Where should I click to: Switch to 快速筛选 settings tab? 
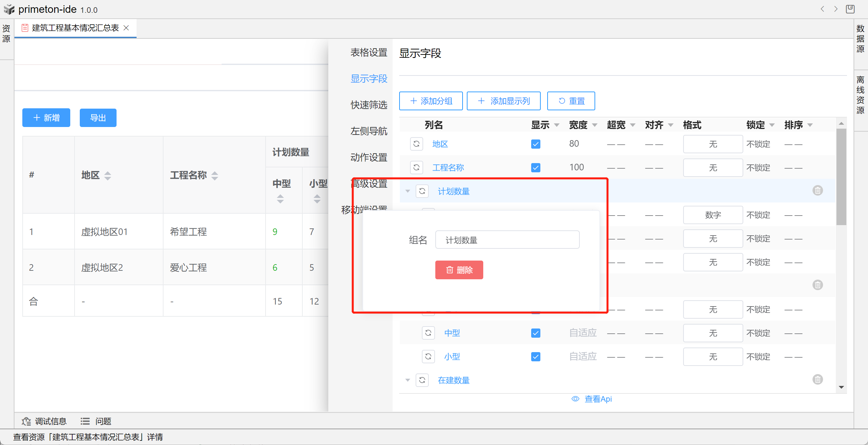(x=369, y=105)
